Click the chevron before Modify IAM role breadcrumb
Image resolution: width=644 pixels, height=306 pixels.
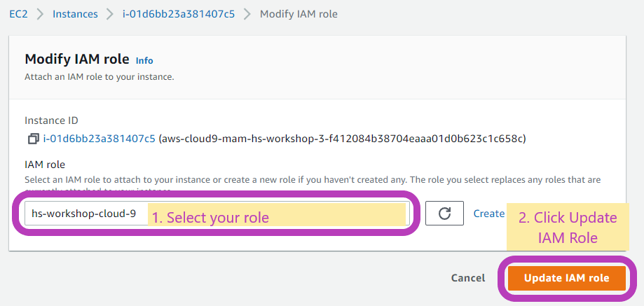click(247, 14)
